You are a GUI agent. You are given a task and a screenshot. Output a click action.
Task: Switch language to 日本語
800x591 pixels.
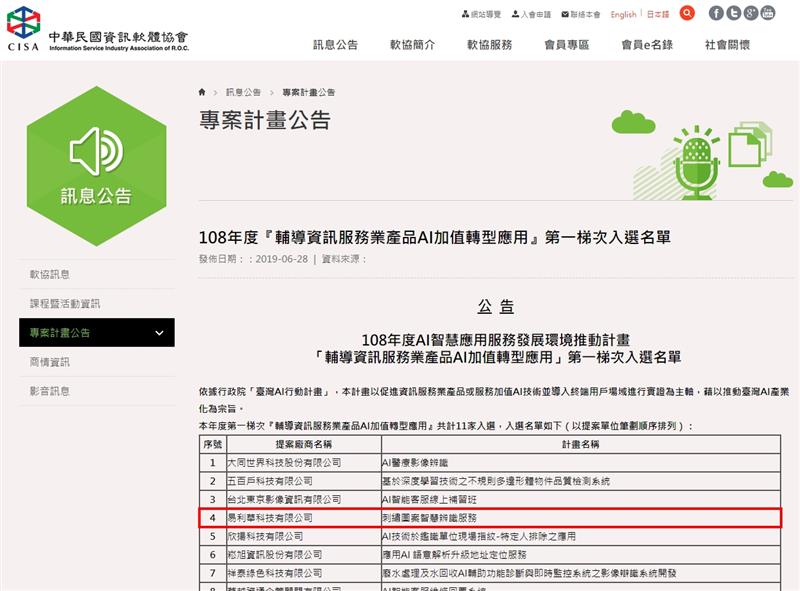click(658, 14)
